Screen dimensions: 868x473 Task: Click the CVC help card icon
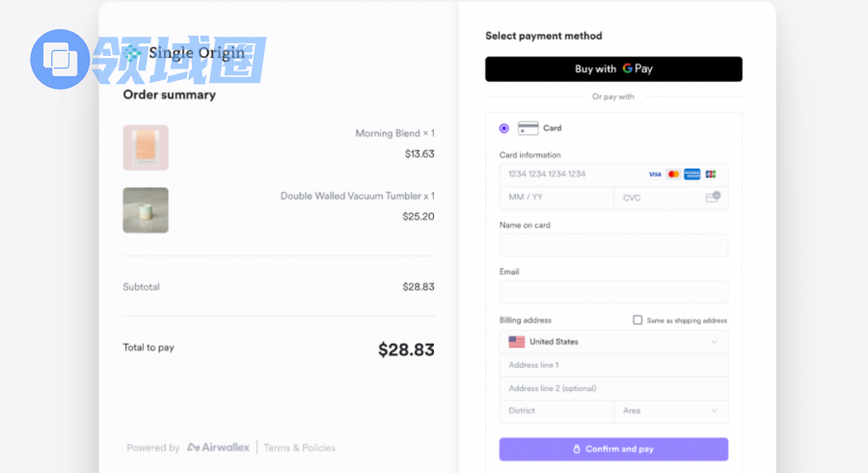pyautogui.click(x=713, y=197)
